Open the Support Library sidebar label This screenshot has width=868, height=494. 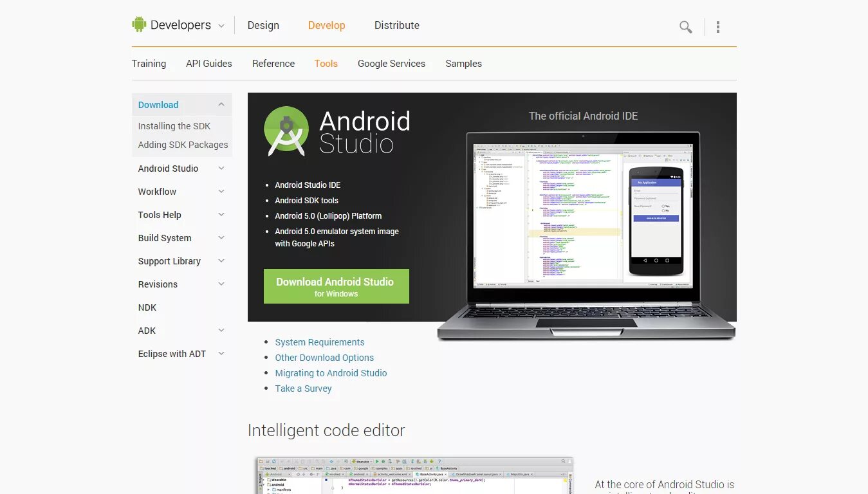tap(169, 261)
